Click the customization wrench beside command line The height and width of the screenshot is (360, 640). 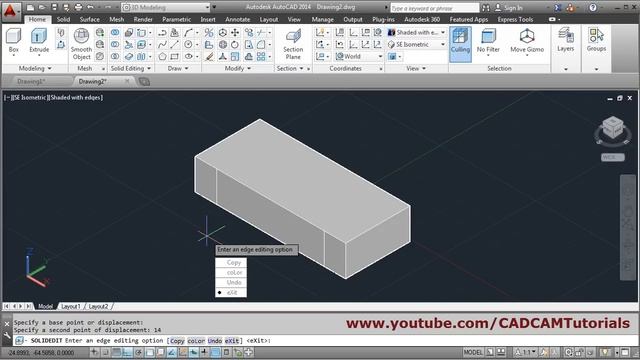tap(7, 336)
